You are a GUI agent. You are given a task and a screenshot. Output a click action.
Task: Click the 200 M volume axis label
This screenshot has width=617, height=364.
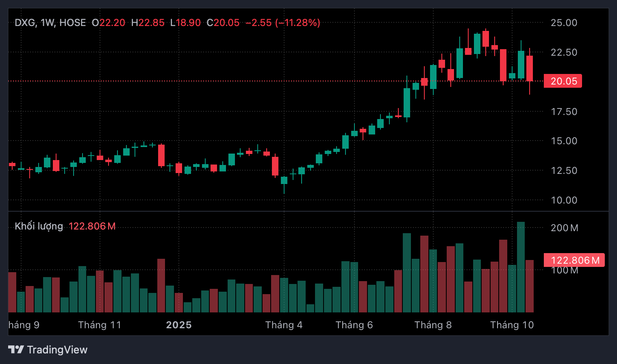point(564,228)
